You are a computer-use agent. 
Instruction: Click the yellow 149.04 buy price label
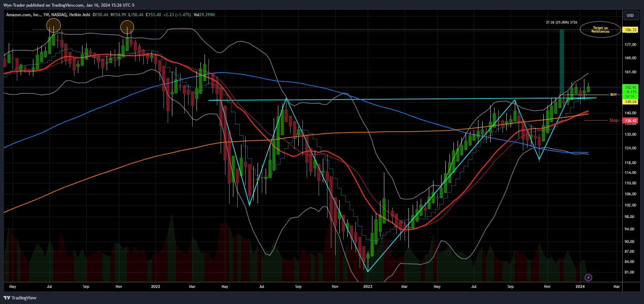[x=631, y=102]
